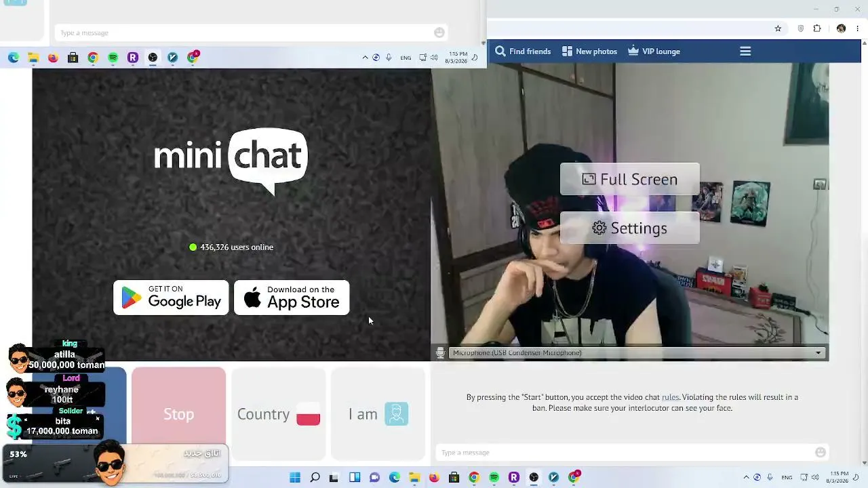Click Firefox in the upper mirrored taskbar
Image resolution: width=868 pixels, height=488 pixels.
click(53, 58)
